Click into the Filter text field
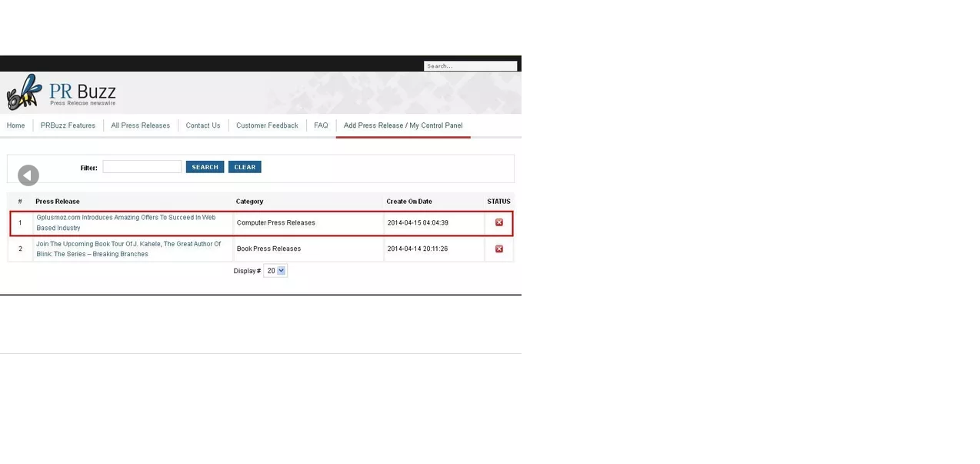The image size is (980, 464). pos(142,167)
